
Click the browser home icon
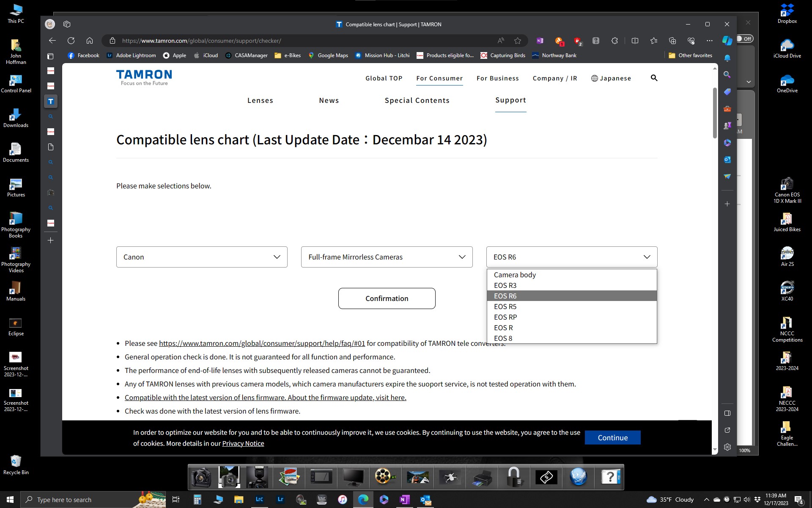tap(90, 41)
